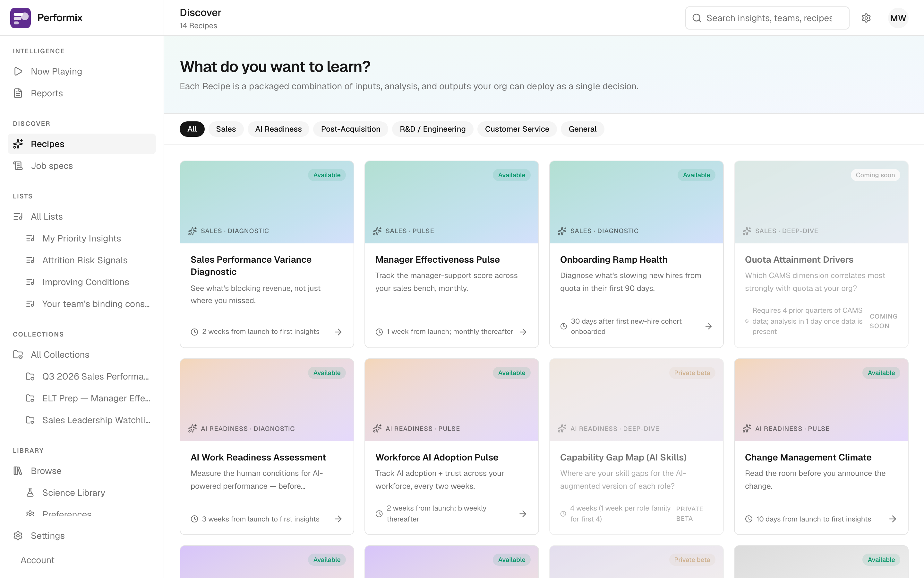Click Quota Attainment Drivers card title
924x578 pixels.
(x=799, y=259)
